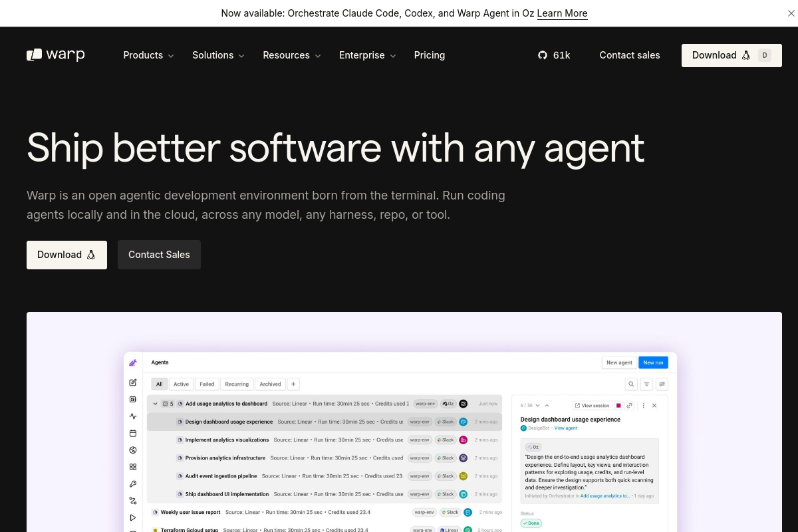Viewport: 798px width, 532px height.
Task: Go to the Pricing page
Action: coord(430,55)
